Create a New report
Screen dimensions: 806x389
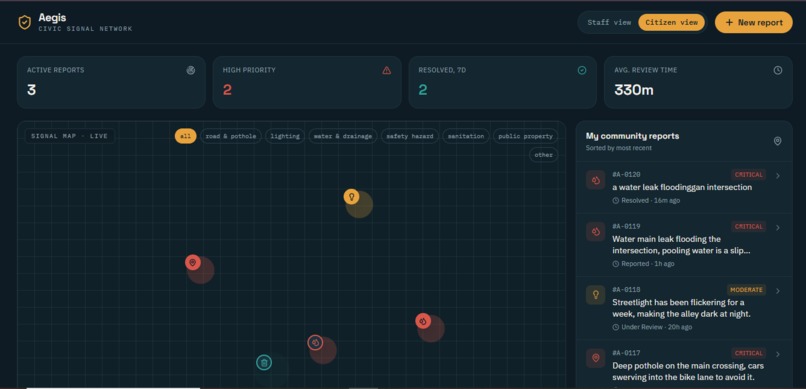(x=754, y=23)
